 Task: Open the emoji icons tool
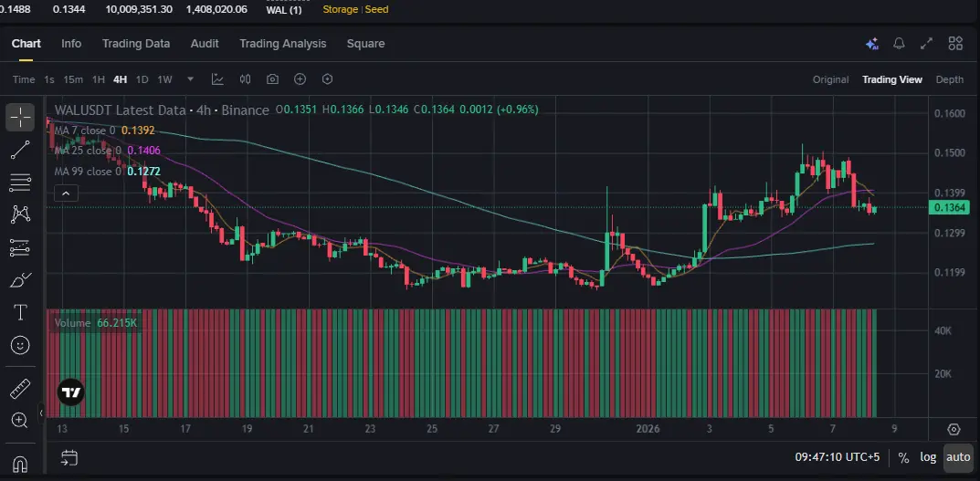(20, 345)
